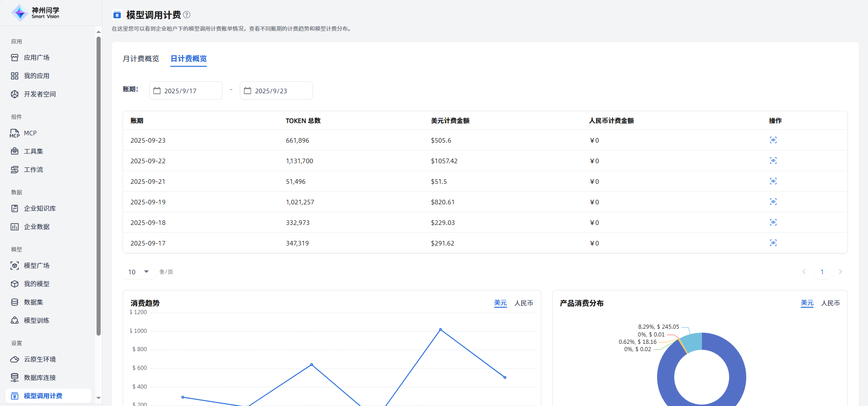View details for the 2025-09-17 bill
This screenshot has width=868, height=406.
pyautogui.click(x=773, y=243)
